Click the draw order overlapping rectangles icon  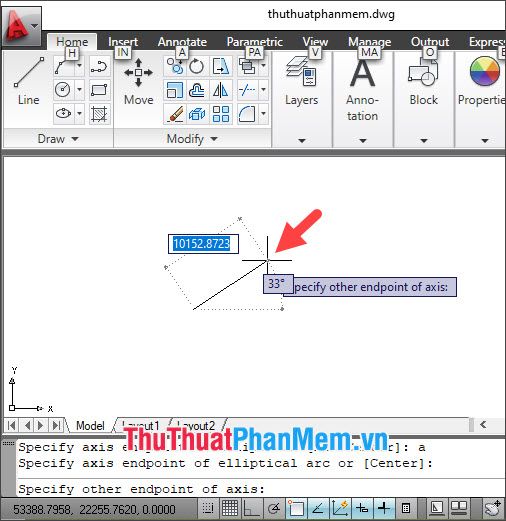coord(247,66)
